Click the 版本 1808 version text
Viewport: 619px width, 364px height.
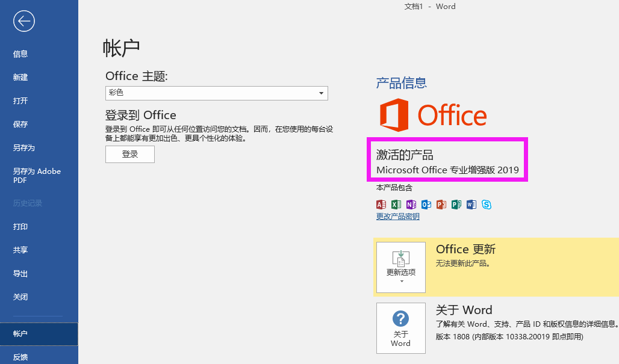click(x=509, y=336)
